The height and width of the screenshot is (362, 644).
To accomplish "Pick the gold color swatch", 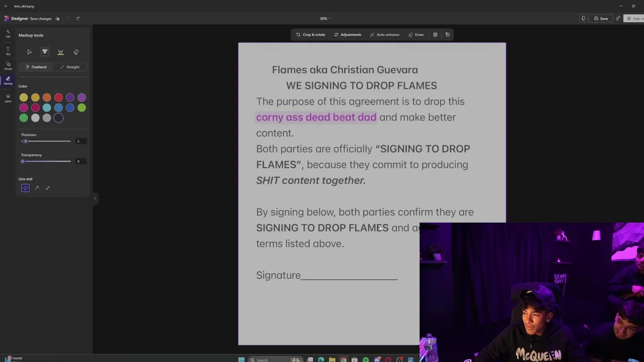I will pyautogui.click(x=35, y=98).
